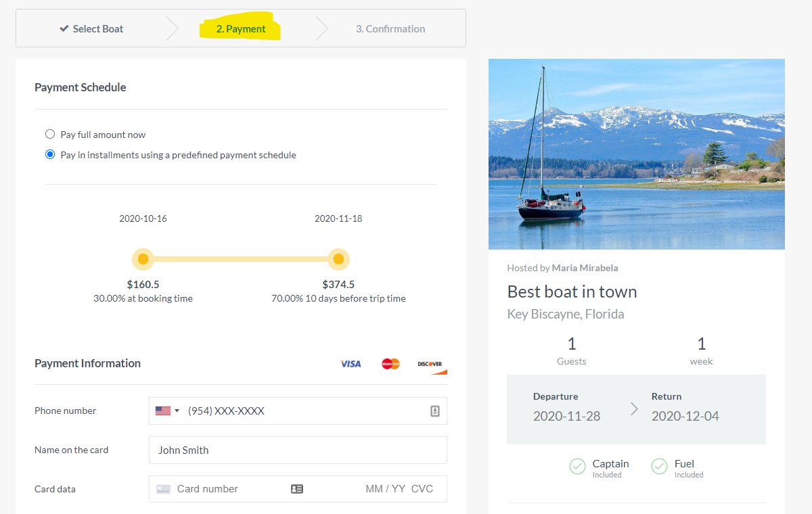812x514 pixels.
Task: Click the arrow between Departure and Return
Action: pos(634,408)
